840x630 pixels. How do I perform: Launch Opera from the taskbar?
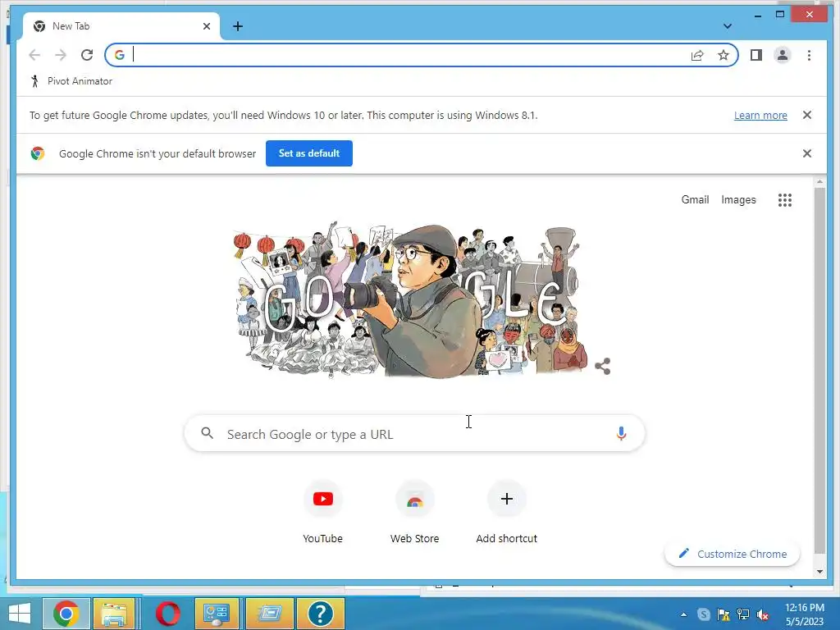(x=167, y=614)
